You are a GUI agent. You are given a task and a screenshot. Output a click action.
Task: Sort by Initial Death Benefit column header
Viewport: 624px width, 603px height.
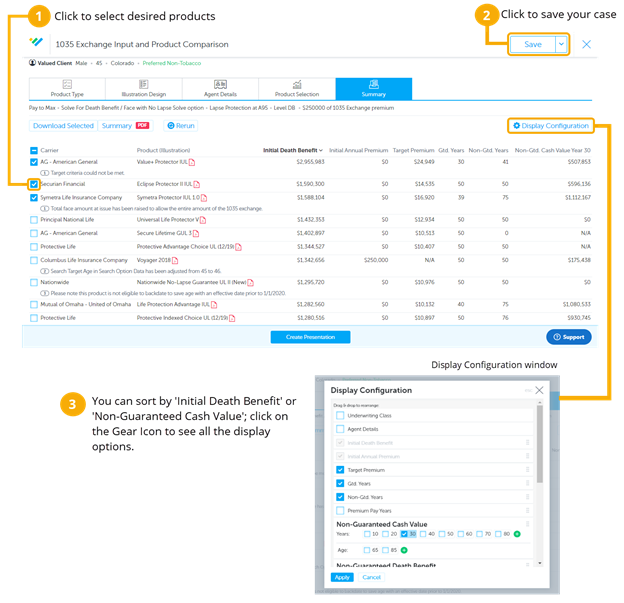coord(292,150)
